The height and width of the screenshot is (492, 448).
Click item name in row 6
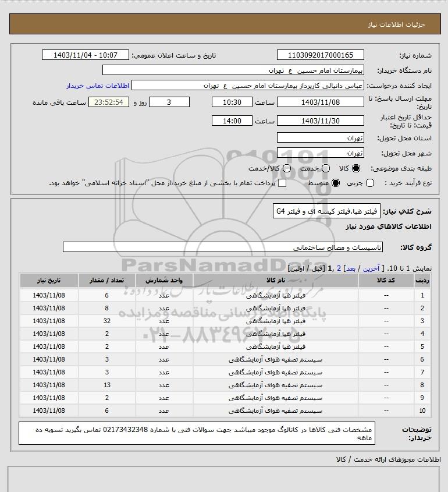coord(276,359)
